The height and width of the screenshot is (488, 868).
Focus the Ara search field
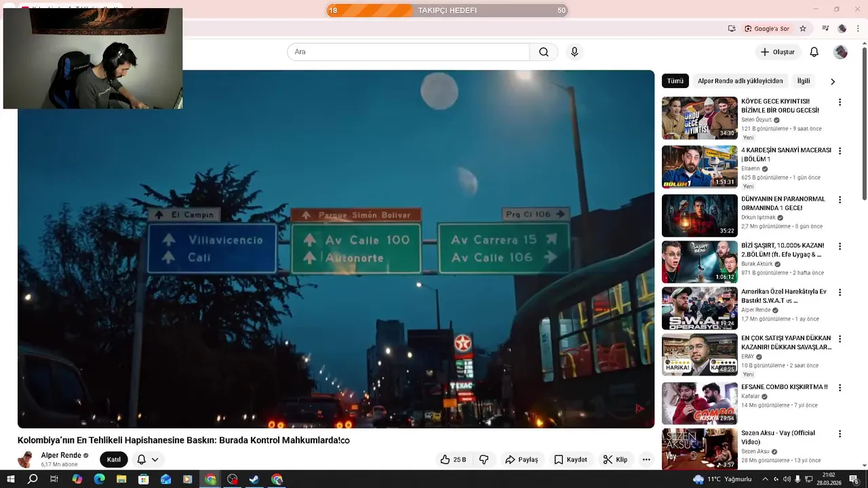408,52
